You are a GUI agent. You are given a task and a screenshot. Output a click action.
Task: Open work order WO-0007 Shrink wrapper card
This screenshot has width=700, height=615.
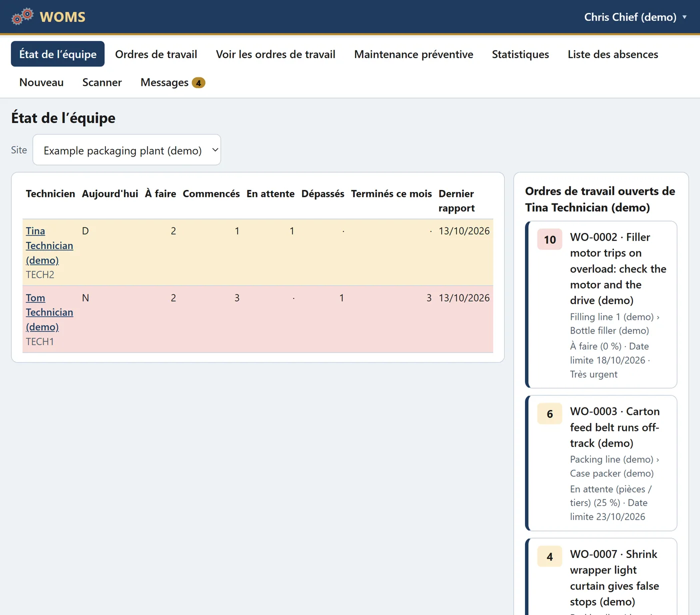click(x=602, y=577)
